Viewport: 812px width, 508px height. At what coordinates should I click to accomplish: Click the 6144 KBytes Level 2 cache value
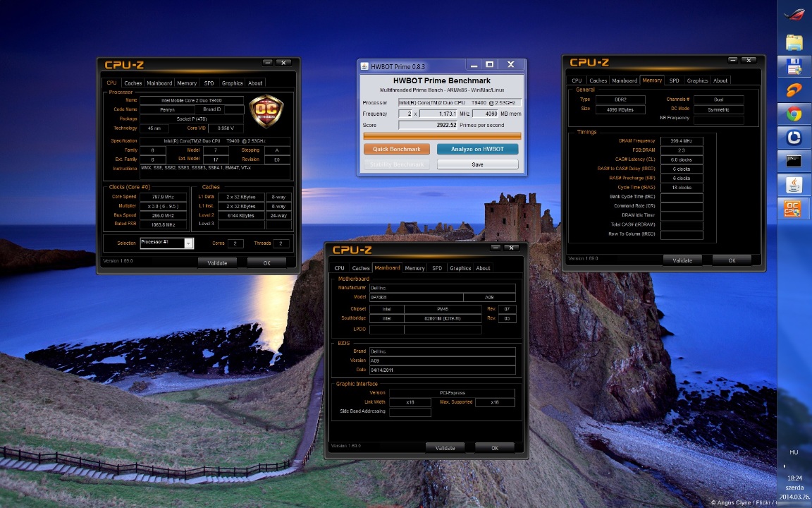coord(241,216)
